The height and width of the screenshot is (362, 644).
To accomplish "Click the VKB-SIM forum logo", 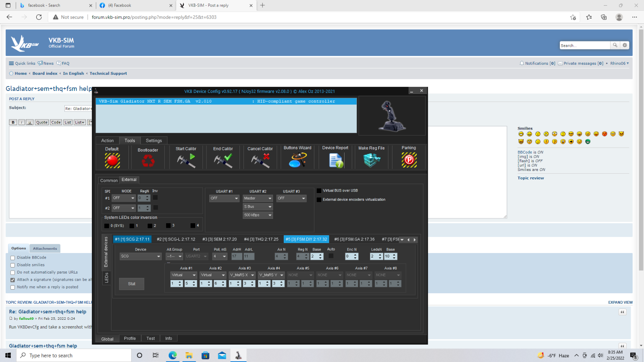I will pyautogui.click(x=25, y=43).
